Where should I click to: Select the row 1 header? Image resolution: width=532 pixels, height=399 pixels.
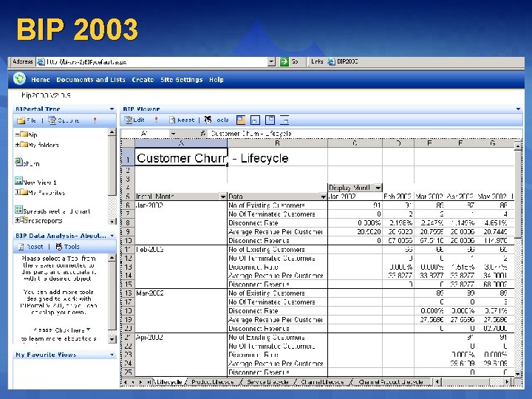click(128, 158)
